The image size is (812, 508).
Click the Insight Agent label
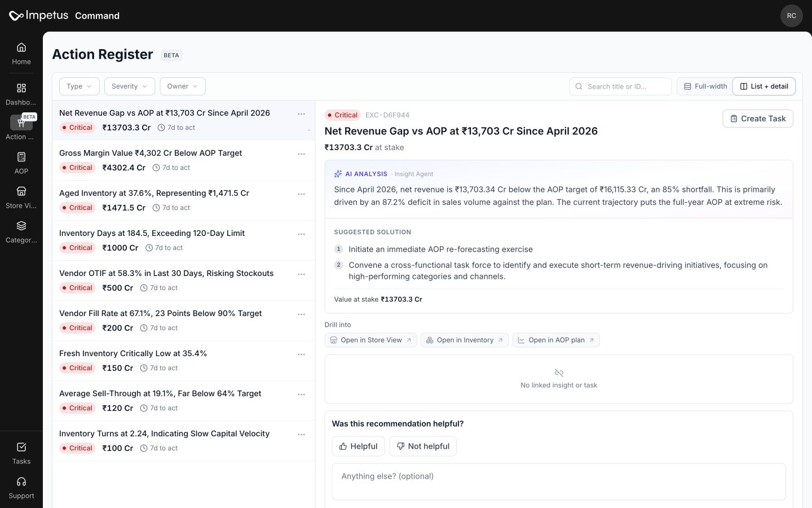(414, 174)
